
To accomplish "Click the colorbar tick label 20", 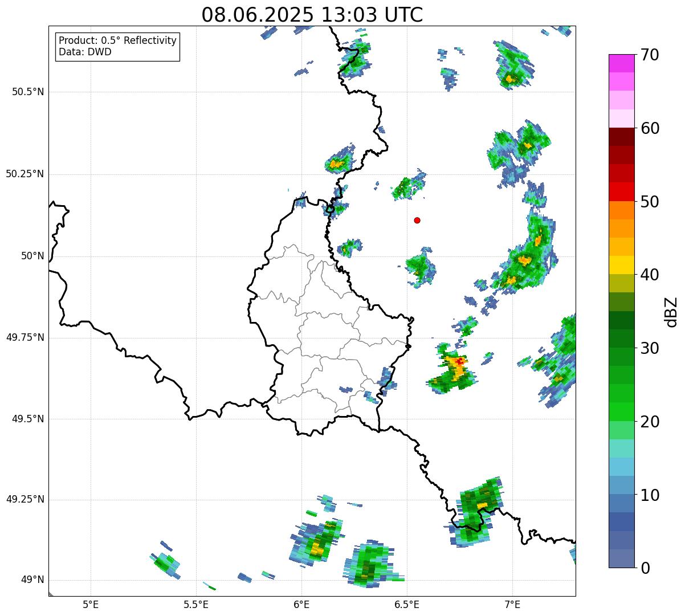I will coord(650,422).
